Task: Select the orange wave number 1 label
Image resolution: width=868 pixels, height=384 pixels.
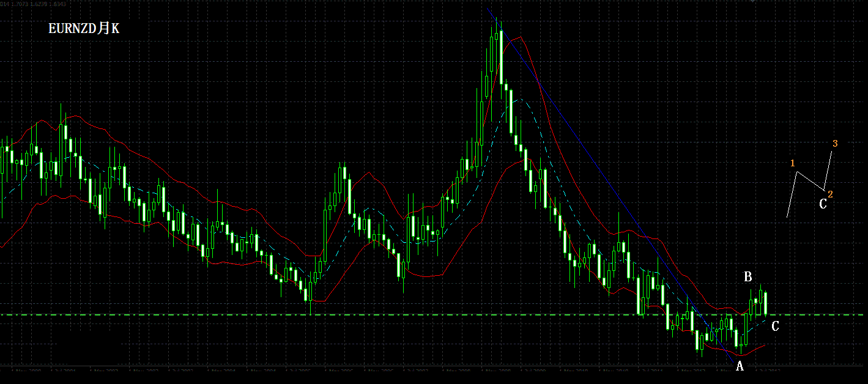Action: click(x=793, y=163)
